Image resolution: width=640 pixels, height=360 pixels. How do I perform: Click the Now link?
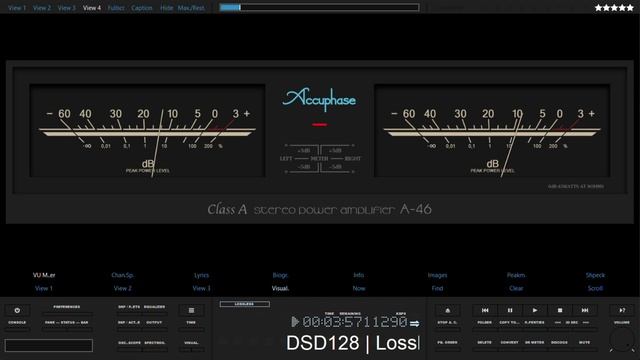[x=359, y=288]
